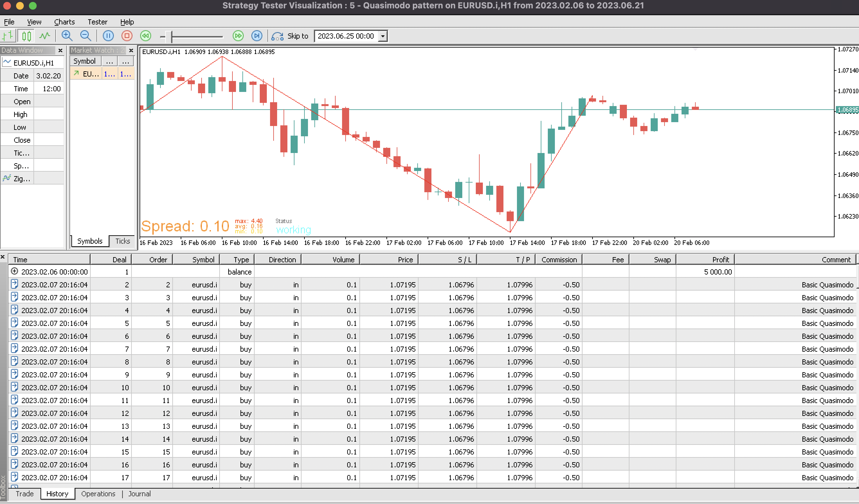Screen dimensions: 859x504
Task: Click the deal 10 row icon
Action: 14,387
